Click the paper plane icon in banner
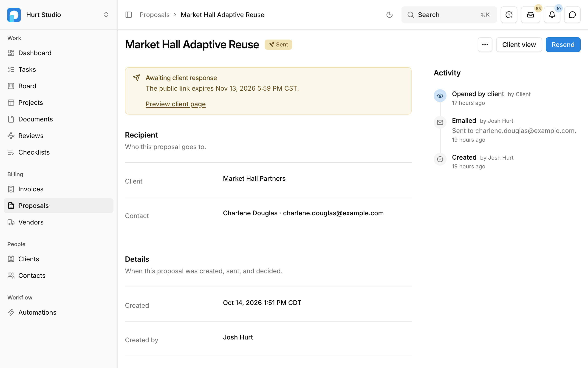This screenshot has width=588, height=368. [x=136, y=78]
